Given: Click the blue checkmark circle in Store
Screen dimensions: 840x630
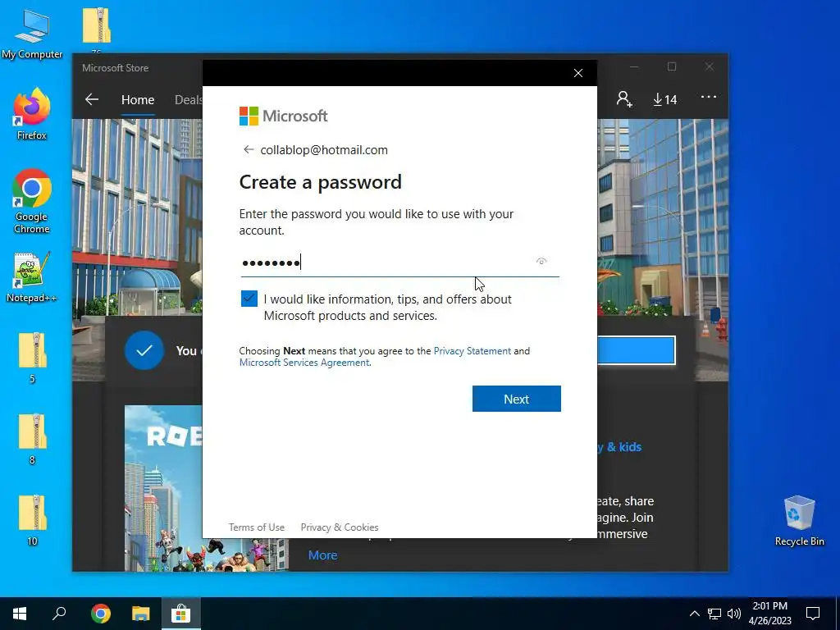Looking at the screenshot, I should [x=144, y=350].
